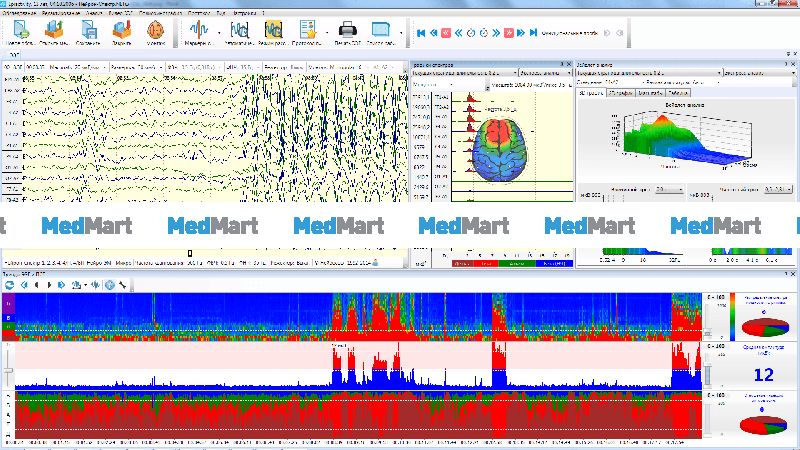Viewport: 800px width, 450px height.
Task: Click upper pie chart next to spectrogram
Action: pyautogui.click(x=765, y=327)
